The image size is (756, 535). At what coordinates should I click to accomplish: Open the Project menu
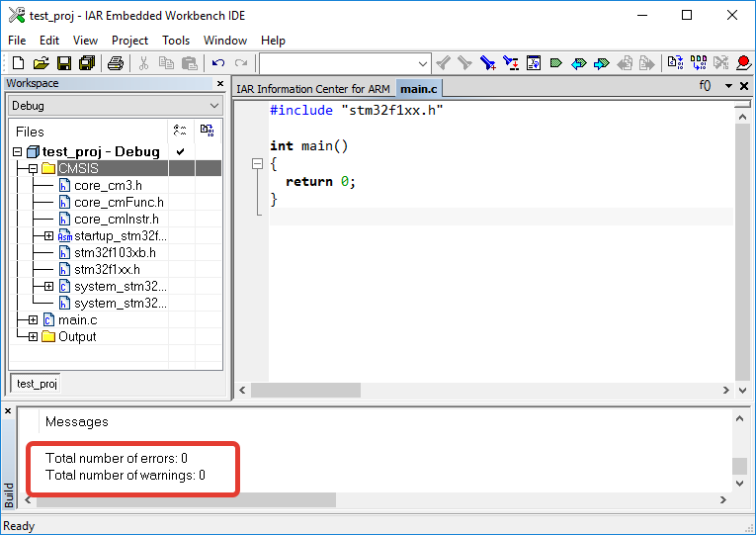coord(129,41)
